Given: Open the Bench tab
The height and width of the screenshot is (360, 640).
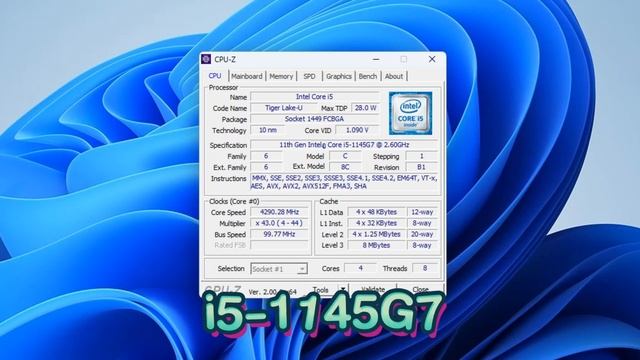Looking at the screenshot, I should click(x=368, y=76).
